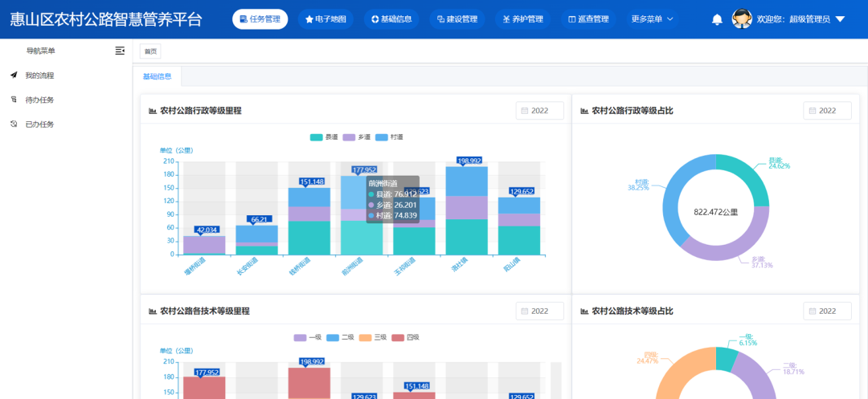Click the chart icon beside 农村公路行政等级里程
The image size is (868, 399).
tap(153, 111)
